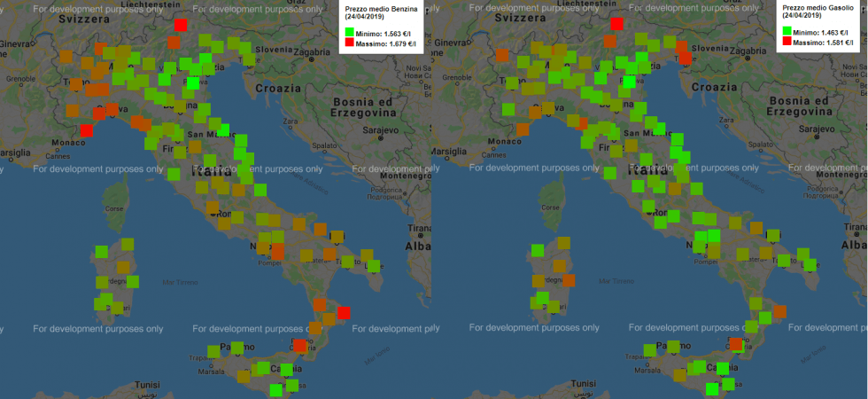This screenshot has width=868, height=399.
Task: Select the red Ligurian coast marker on Benzina map
Action: click(x=86, y=130)
